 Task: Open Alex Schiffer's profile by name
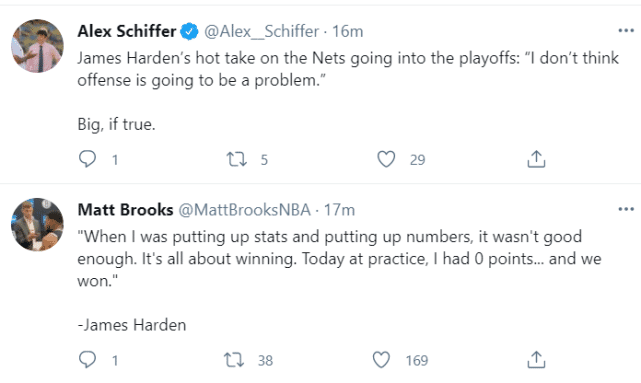pyautogui.click(x=127, y=31)
